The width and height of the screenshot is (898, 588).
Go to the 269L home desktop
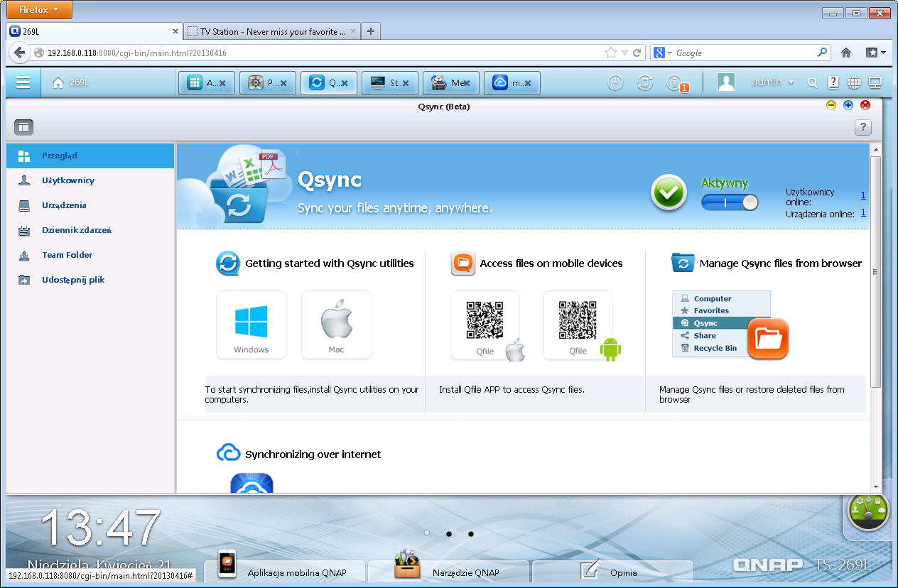click(x=71, y=82)
